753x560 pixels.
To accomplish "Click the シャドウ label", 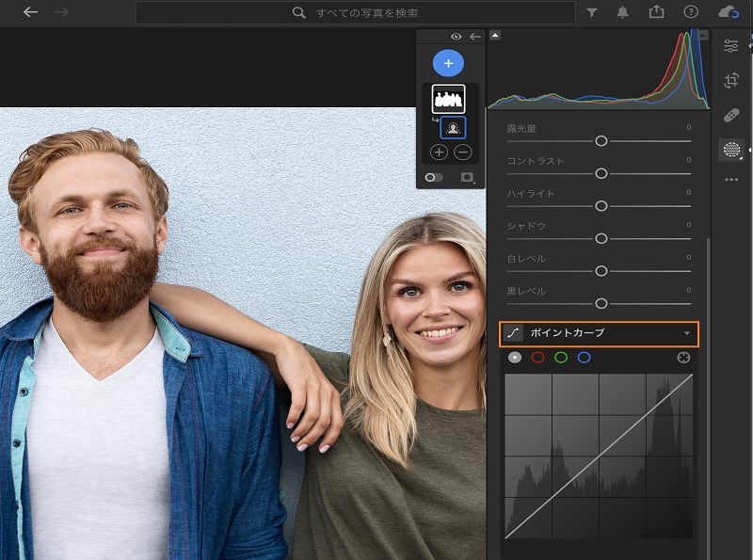I will (526, 226).
